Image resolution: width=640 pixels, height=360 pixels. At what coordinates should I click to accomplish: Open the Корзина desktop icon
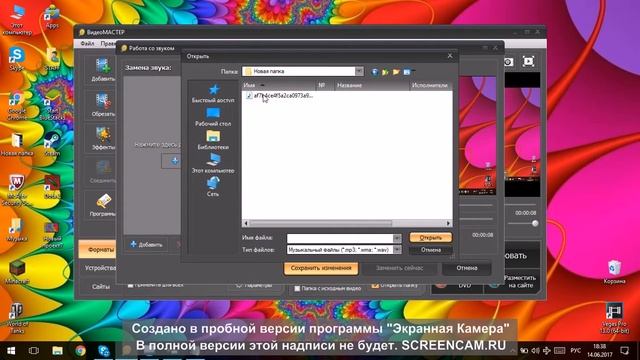[614, 271]
